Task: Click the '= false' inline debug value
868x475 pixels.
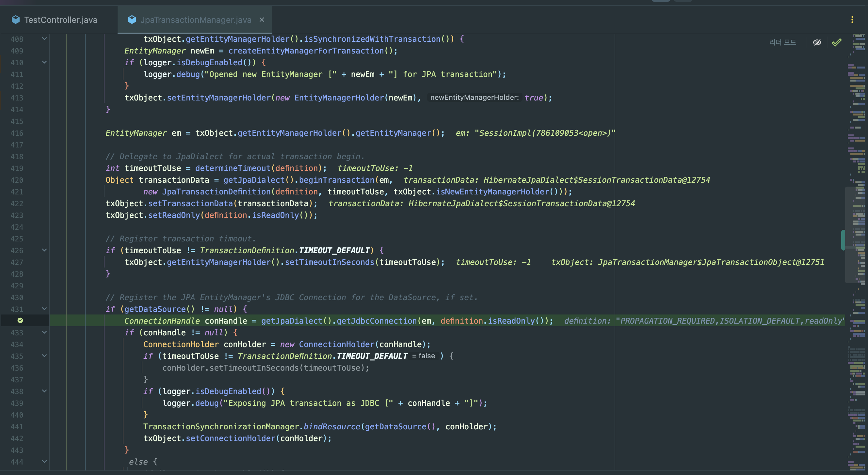Action: (x=424, y=356)
